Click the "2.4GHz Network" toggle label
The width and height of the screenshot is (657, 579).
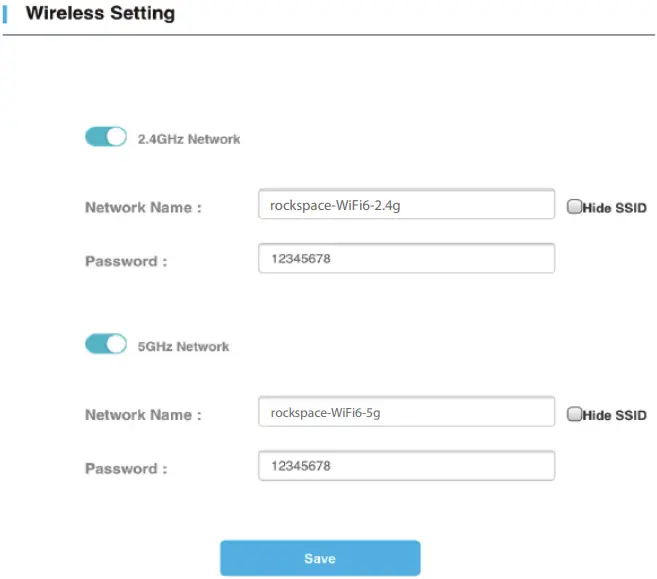pyautogui.click(x=189, y=139)
